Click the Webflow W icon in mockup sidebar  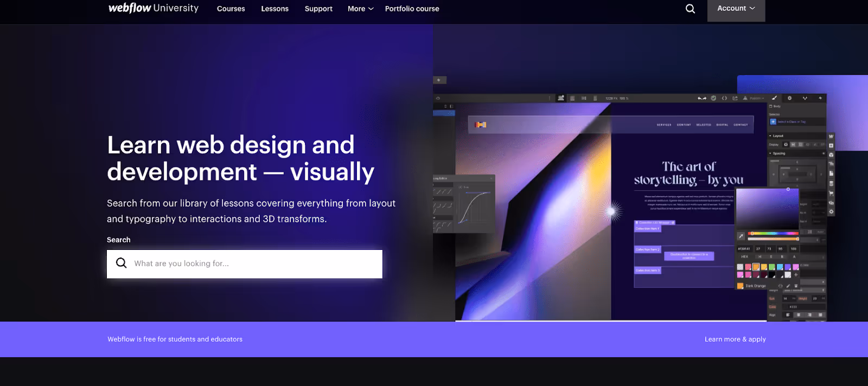(831, 136)
